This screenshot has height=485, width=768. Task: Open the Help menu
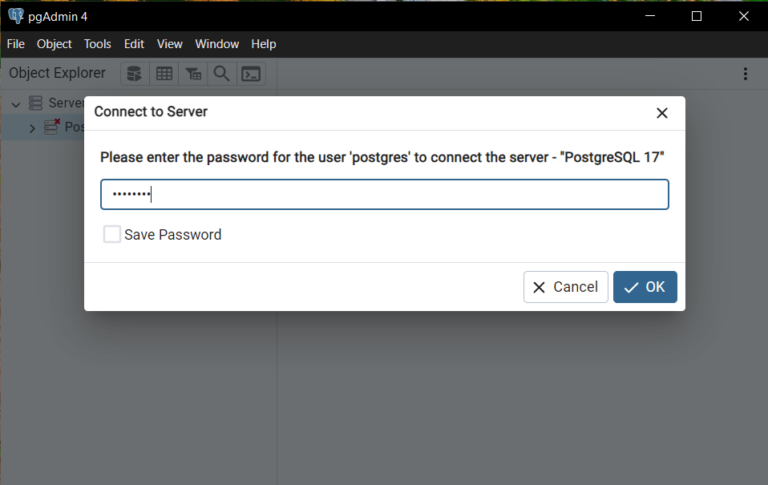264,44
